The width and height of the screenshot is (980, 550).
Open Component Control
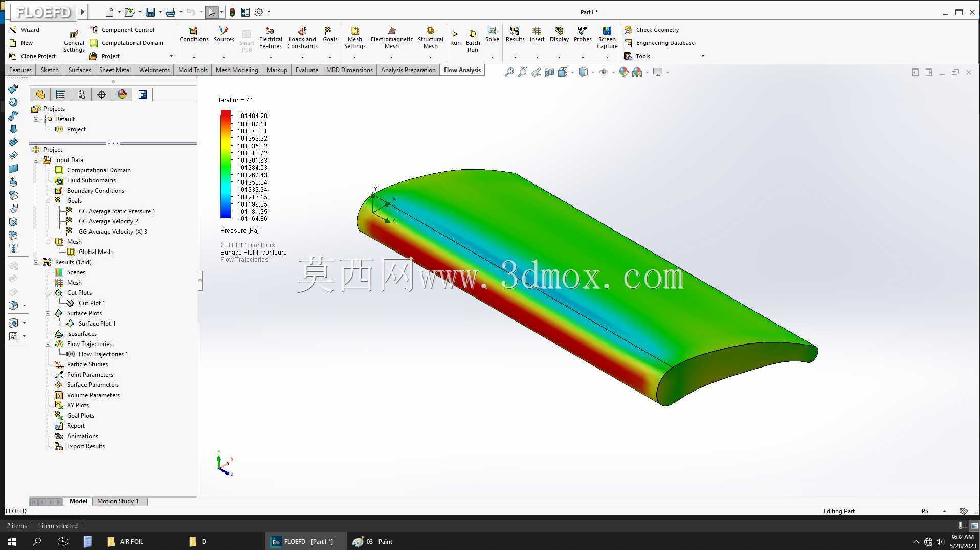pyautogui.click(x=122, y=30)
